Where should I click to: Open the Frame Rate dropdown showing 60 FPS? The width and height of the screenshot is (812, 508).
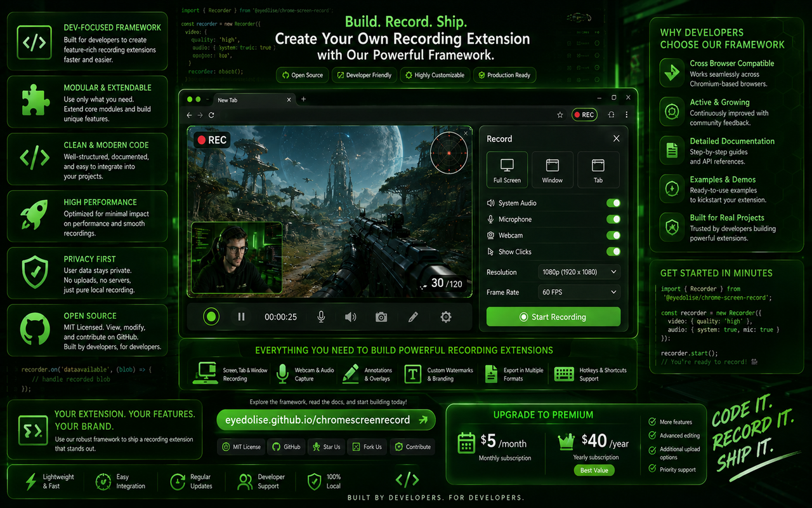click(x=579, y=292)
